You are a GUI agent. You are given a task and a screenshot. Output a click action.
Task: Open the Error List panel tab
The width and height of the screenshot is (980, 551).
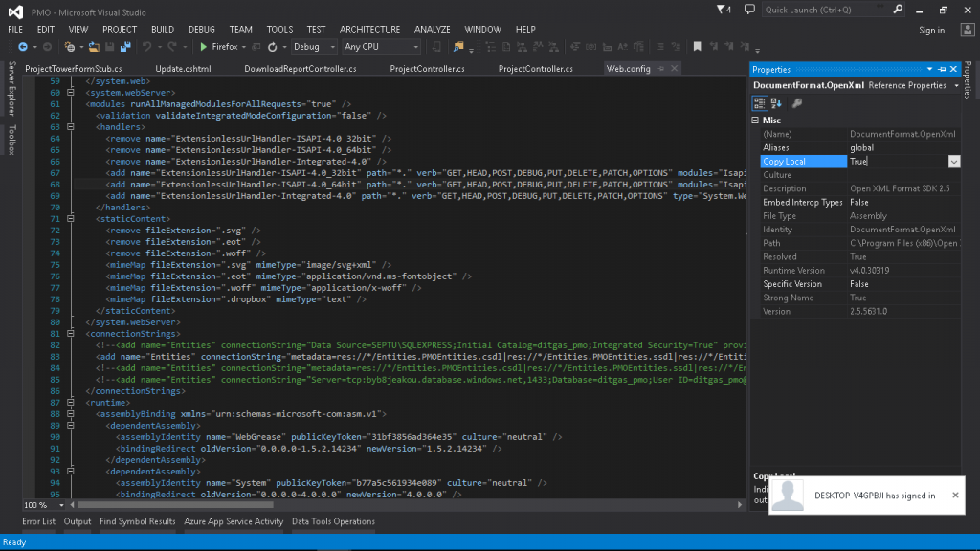coord(38,521)
